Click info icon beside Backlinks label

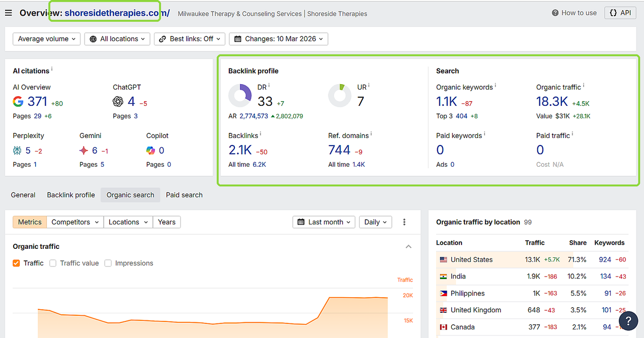tap(261, 134)
